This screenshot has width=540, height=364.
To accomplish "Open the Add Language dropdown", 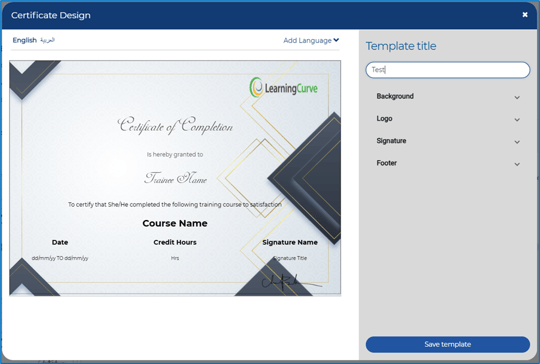I will click(x=311, y=40).
